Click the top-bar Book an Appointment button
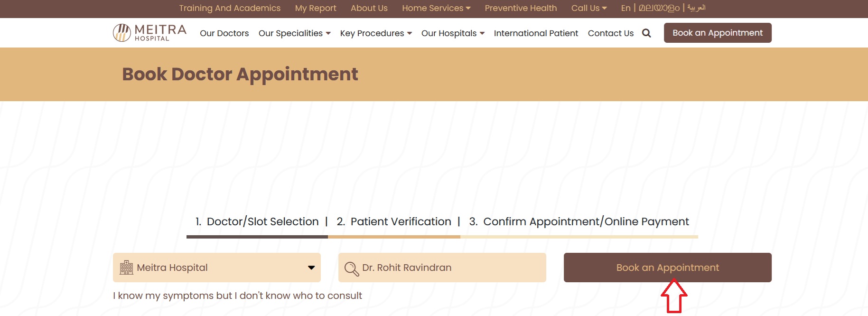The height and width of the screenshot is (316, 868). pos(717,33)
